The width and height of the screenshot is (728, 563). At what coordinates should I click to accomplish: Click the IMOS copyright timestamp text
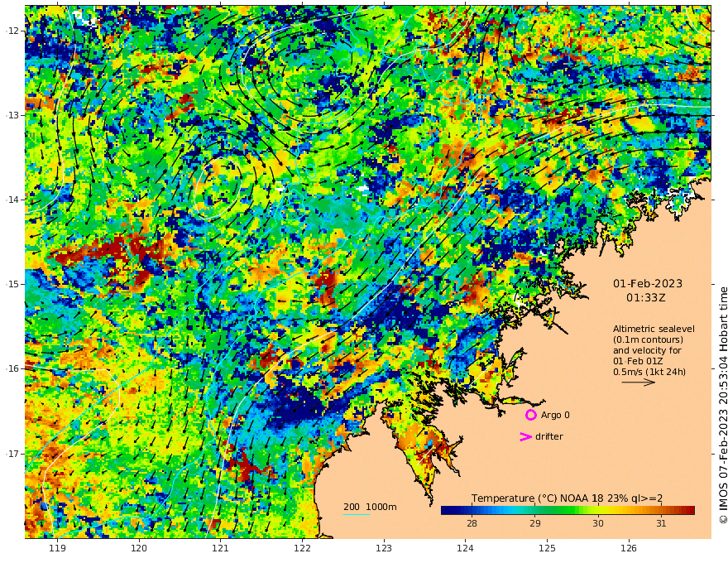click(x=723, y=405)
